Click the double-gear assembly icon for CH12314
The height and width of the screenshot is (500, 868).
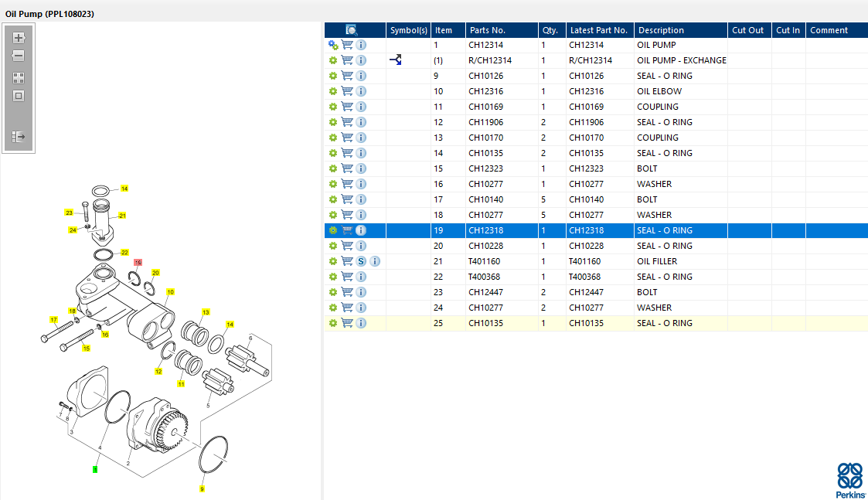(x=333, y=45)
